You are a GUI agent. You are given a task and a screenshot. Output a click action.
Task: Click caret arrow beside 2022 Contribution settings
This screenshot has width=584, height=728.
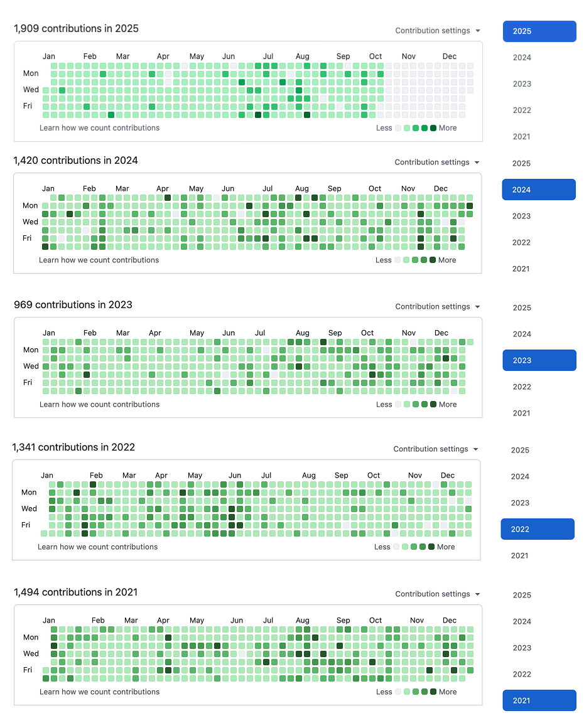[x=476, y=449]
